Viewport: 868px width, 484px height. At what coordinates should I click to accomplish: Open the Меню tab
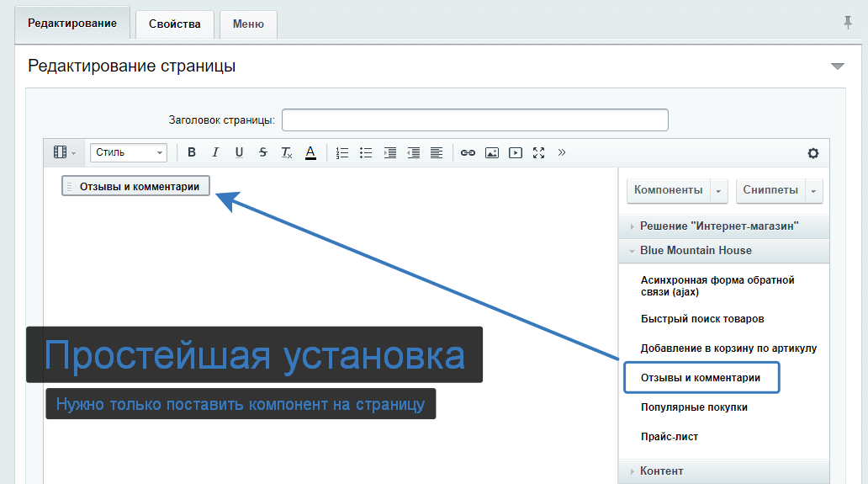click(248, 24)
